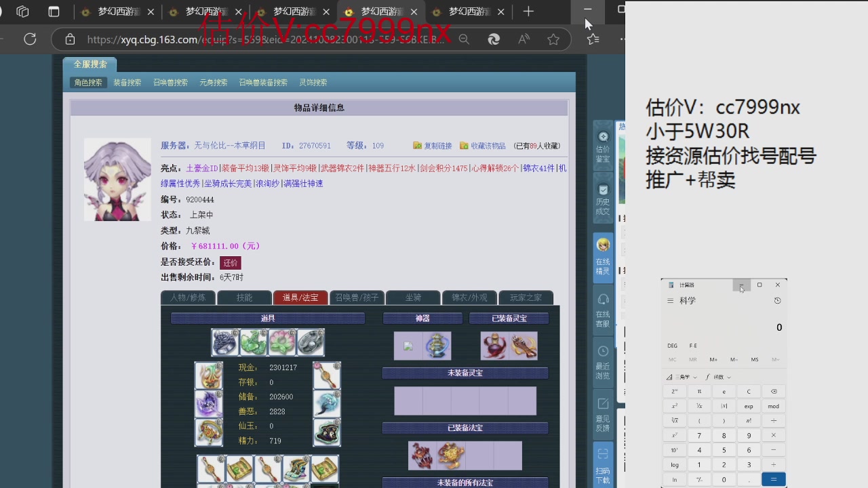Click the golden equipped 灵宝 icon
This screenshot has height=488, width=868.
coord(524,346)
